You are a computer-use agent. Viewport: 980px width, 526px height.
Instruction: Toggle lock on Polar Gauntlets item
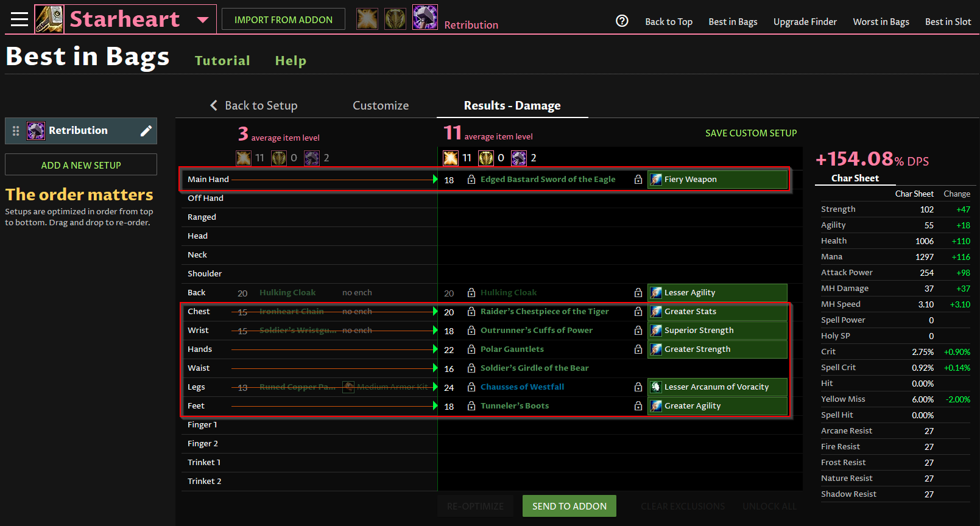pyautogui.click(x=471, y=349)
